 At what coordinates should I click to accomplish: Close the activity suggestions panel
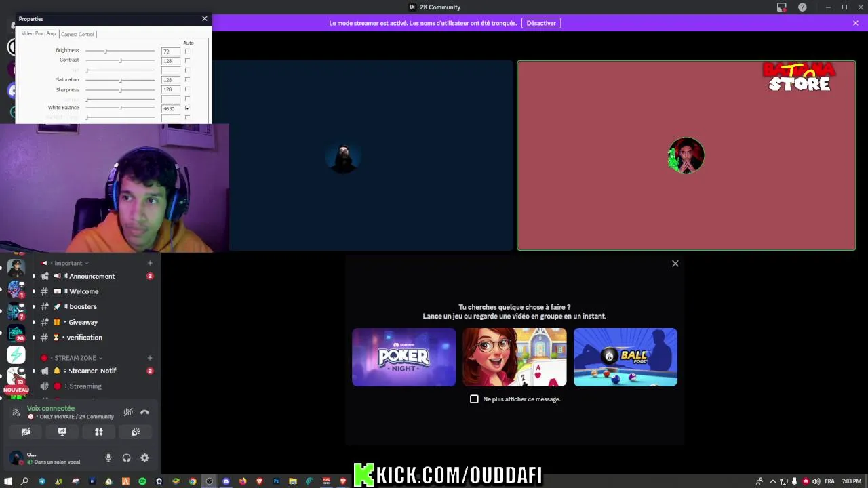675,264
